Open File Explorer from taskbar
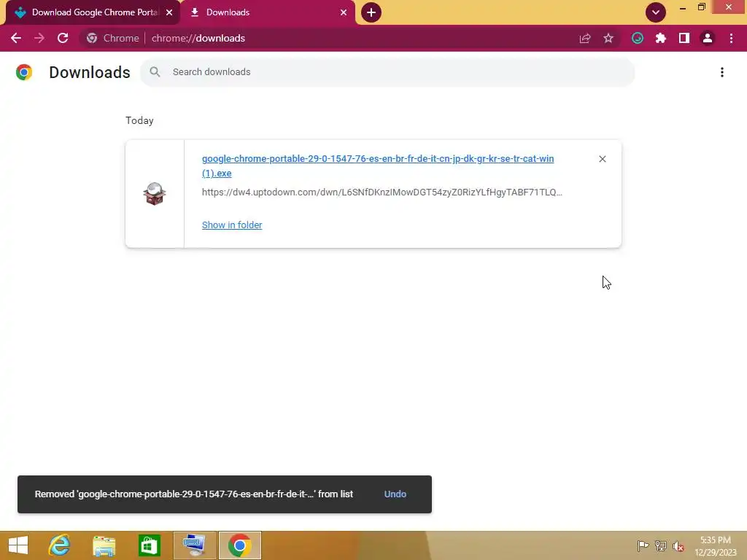Screen dimensions: 747x560 [x=104, y=545]
